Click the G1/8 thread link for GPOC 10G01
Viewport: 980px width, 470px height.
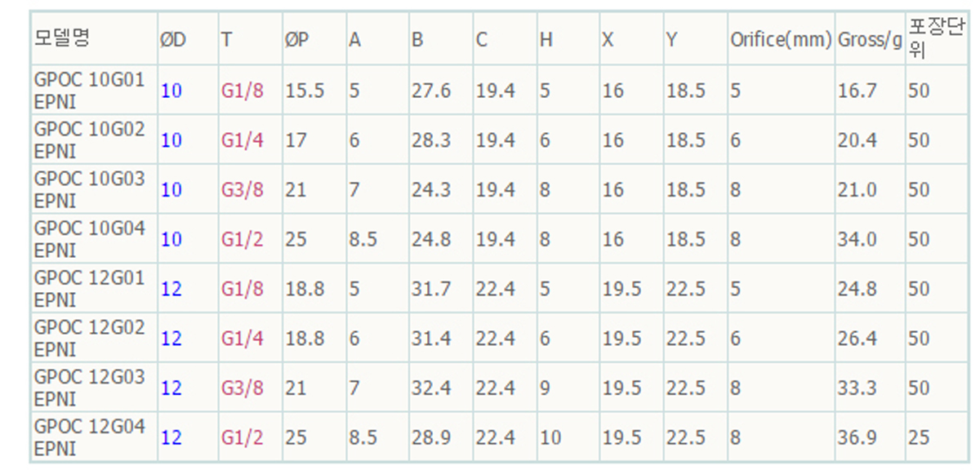[243, 91]
